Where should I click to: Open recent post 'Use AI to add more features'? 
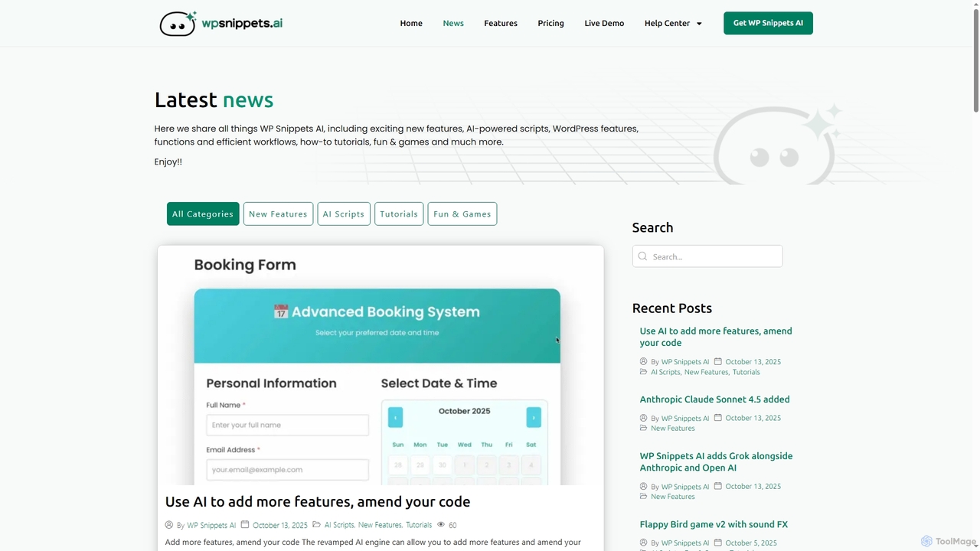(716, 337)
